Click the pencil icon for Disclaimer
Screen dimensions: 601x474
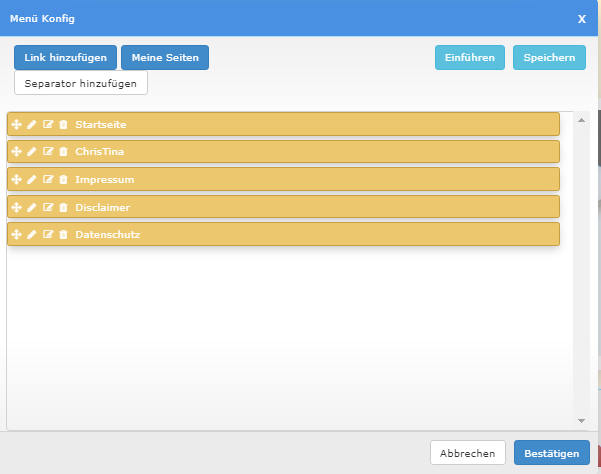pos(31,208)
